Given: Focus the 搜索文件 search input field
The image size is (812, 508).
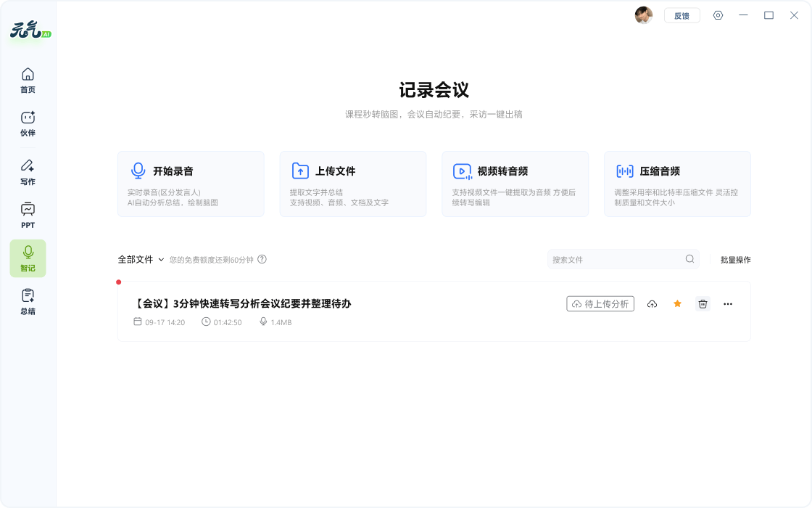Looking at the screenshot, I should pos(616,259).
